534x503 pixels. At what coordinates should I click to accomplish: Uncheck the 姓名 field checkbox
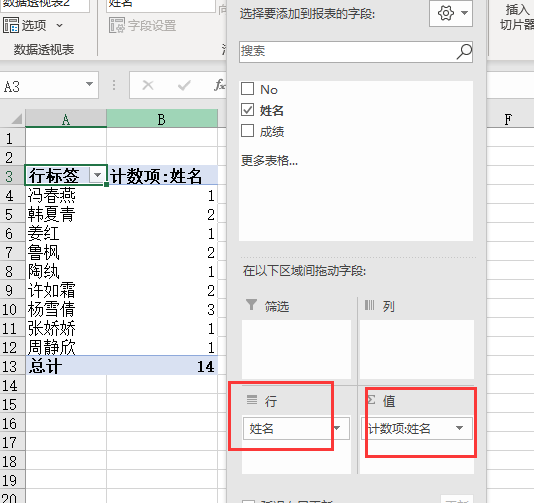pos(247,110)
